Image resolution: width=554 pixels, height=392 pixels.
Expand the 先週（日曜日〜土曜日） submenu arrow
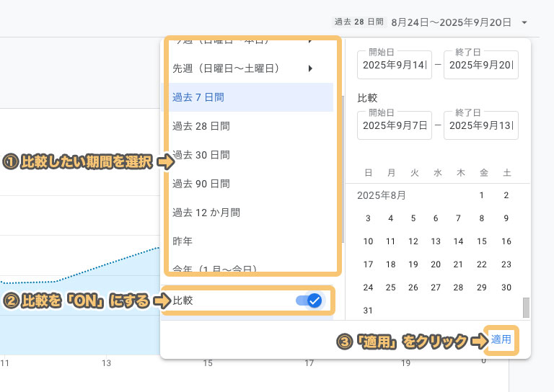pos(310,68)
